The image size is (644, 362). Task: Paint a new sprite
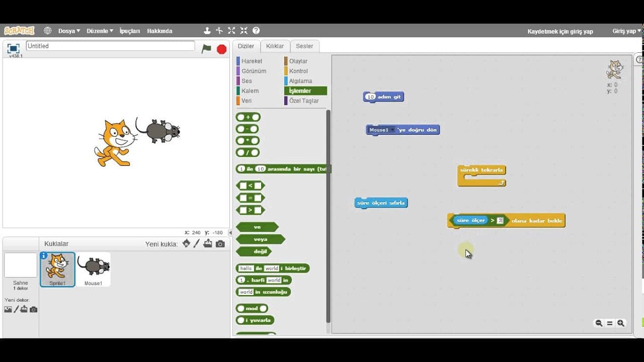click(197, 243)
